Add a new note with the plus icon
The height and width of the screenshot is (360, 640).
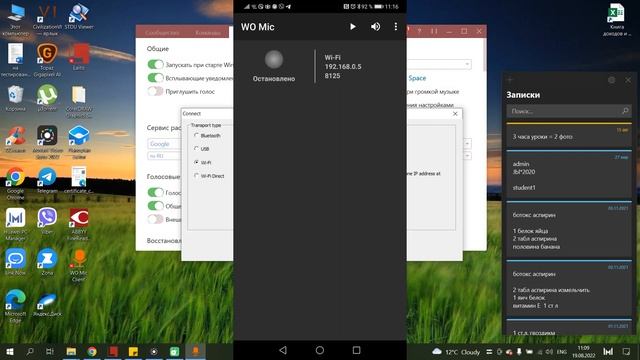point(509,80)
